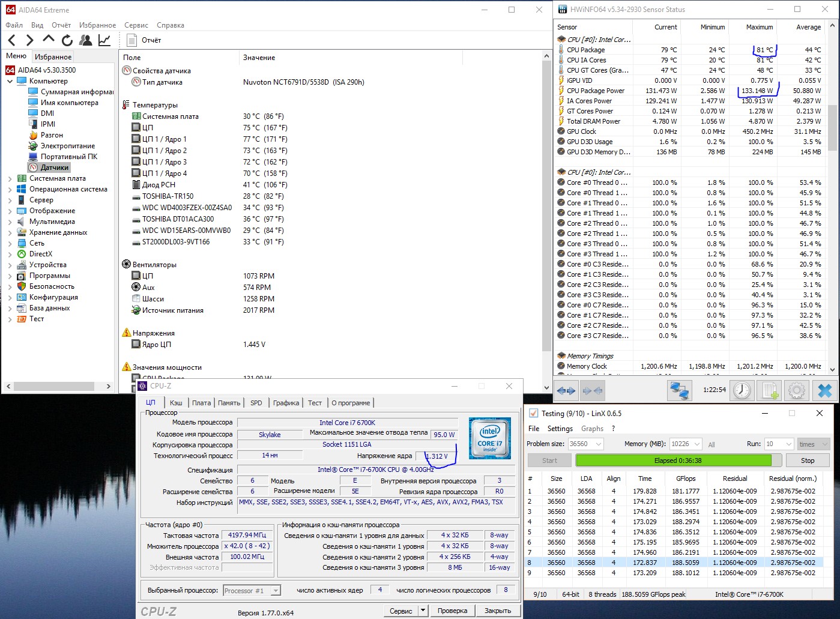Click the blue X icon in HWiNFO
Screen dimensions: 840x619
click(x=824, y=390)
